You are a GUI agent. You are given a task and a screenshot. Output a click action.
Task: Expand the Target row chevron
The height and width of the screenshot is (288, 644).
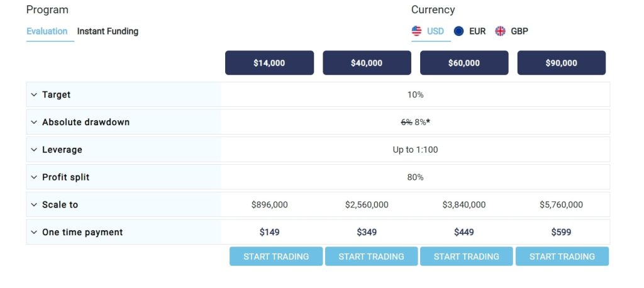point(34,95)
